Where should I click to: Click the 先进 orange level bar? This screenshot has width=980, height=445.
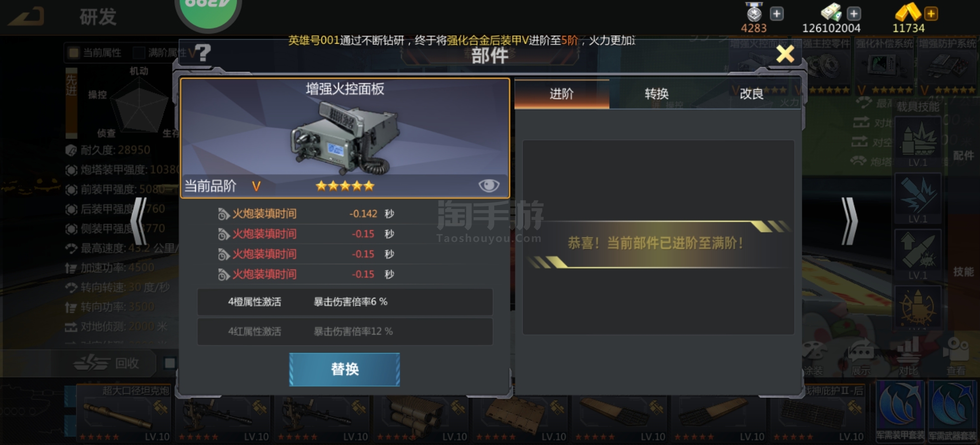tap(71, 103)
